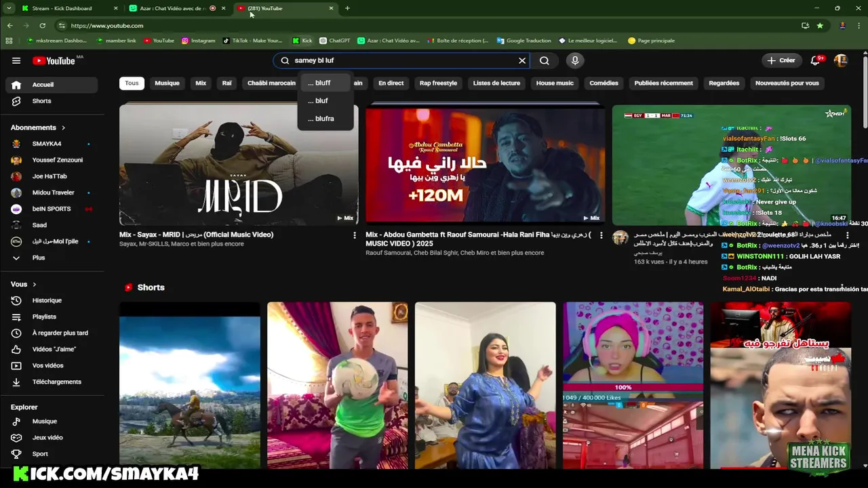Open the Youssef Zenzouni subscription channel
868x488 pixels.
point(52,160)
